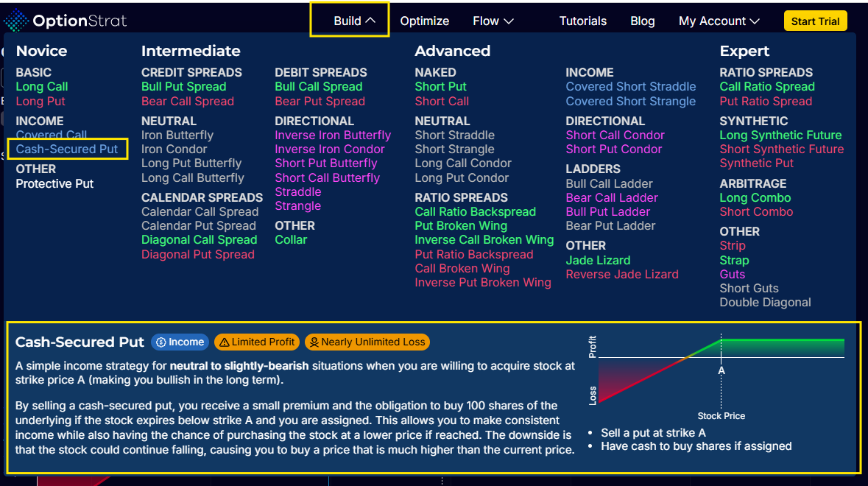Open Short Put Butterfly
868x486 pixels.
(326, 163)
